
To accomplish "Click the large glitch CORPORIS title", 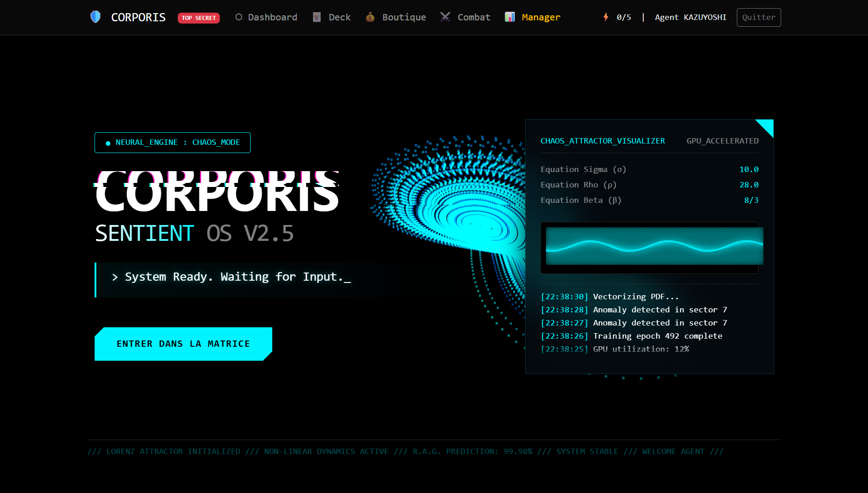I will (x=217, y=191).
